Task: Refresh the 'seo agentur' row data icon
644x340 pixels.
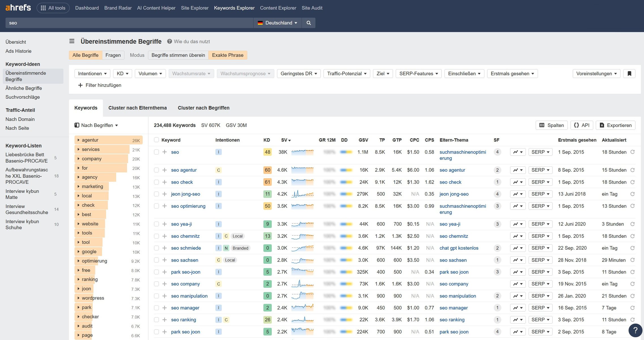Action: click(x=632, y=170)
